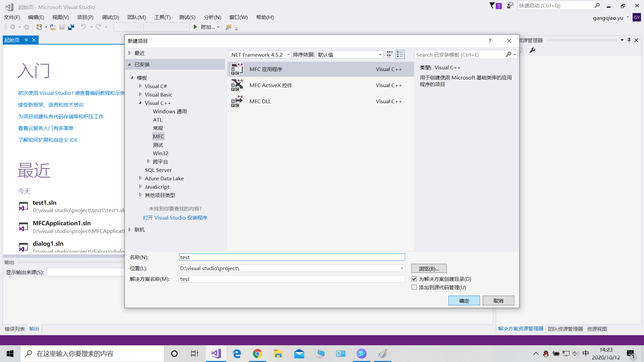The width and height of the screenshot is (644, 362).
Task: Open Google Chrome from the taskbar
Action: pos(257,354)
